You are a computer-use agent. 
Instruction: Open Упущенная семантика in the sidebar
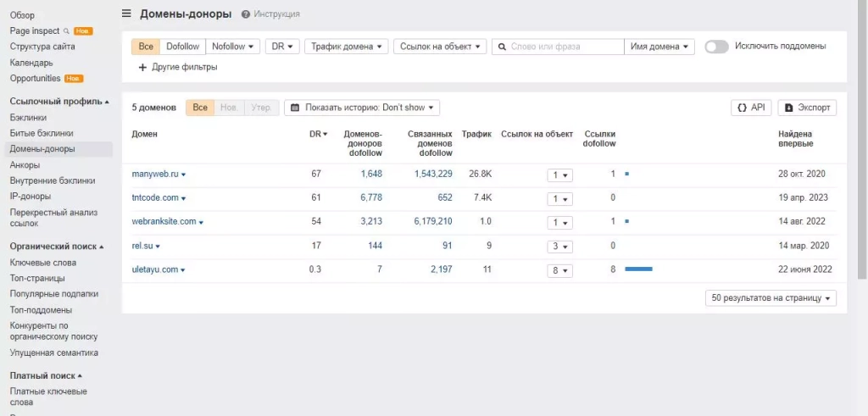(x=54, y=352)
